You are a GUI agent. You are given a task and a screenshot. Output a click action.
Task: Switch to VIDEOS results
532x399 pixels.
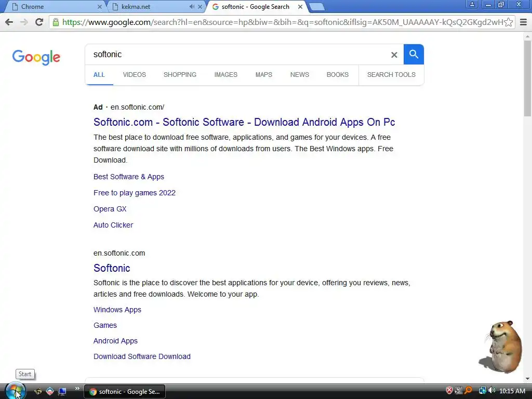(135, 75)
